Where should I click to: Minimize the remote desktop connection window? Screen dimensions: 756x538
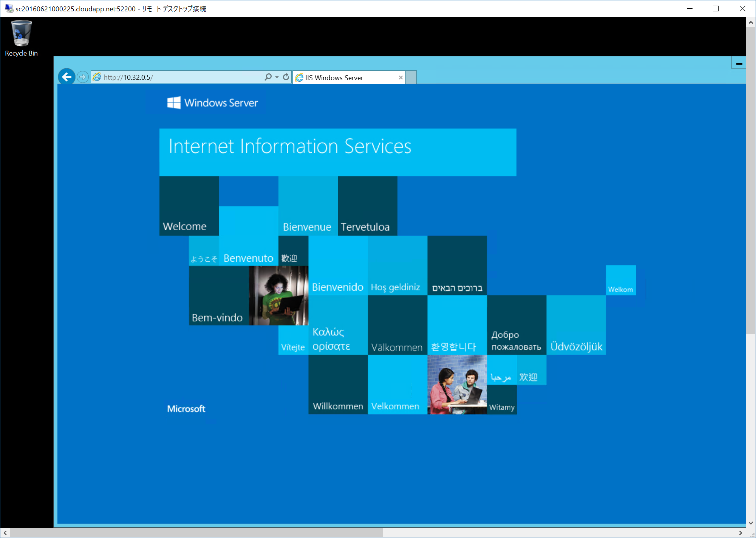point(690,8)
